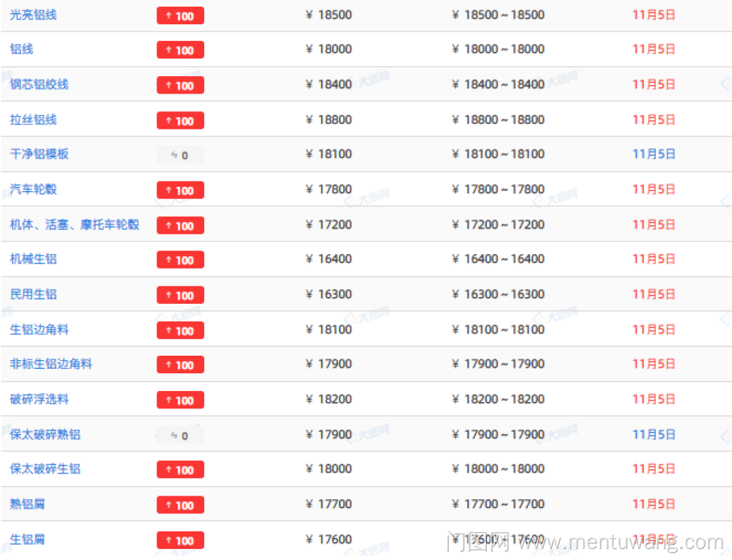Click grey 0 change badge for 保太破碎熟铝
Image resolution: width=732 pixels, height=560 pixels.
tap(180, 436)
